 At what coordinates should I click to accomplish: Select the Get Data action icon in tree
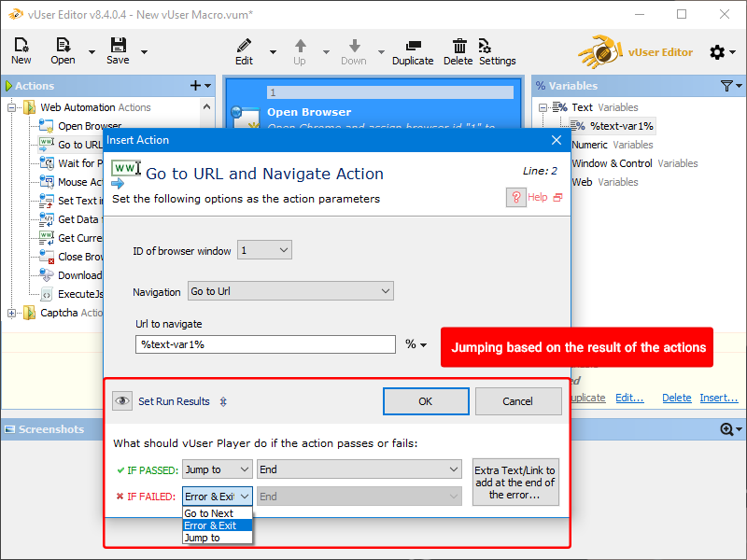(47, 219)
